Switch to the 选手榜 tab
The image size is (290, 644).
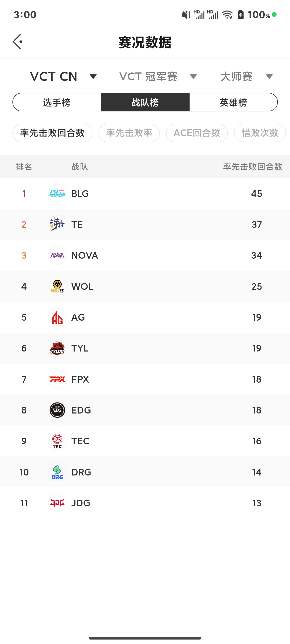point(57,102)
